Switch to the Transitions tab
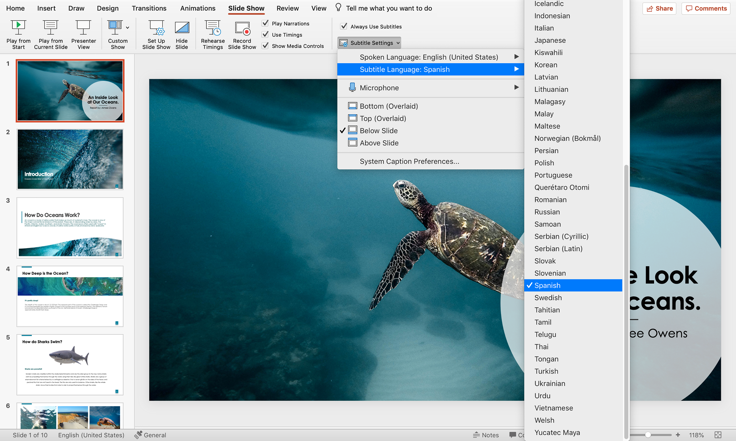736x441 pixels. click(149, 8)
